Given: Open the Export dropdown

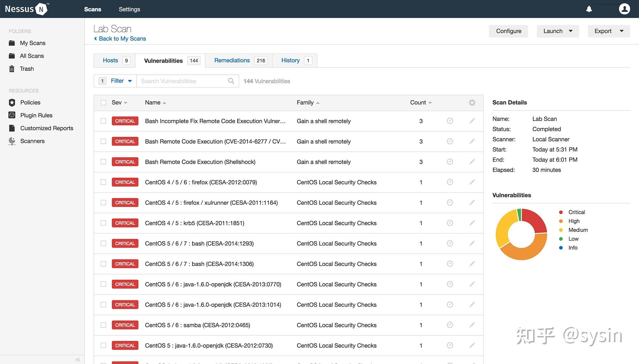Looking at the screenshot, I should 609,31.
